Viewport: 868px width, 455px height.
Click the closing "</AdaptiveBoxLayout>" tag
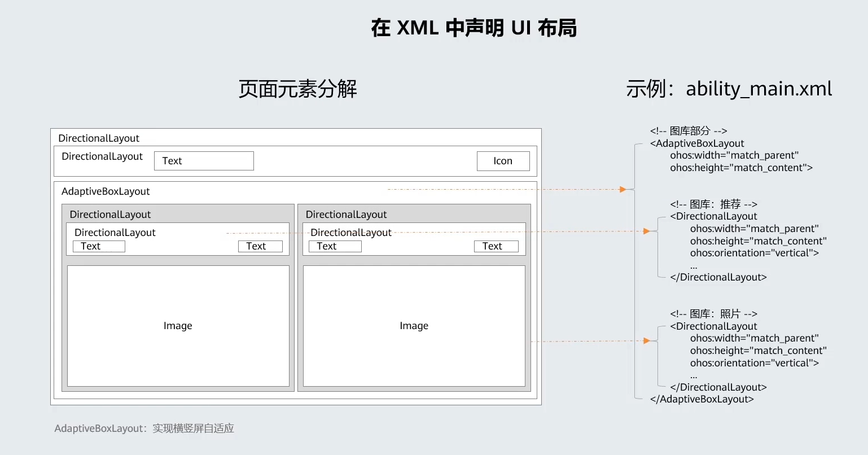(x=702, y=399)
